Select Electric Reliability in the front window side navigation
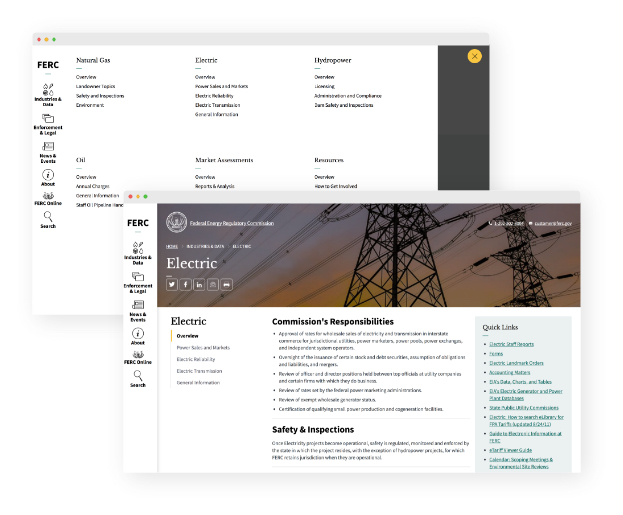 [x=195, y=359]
